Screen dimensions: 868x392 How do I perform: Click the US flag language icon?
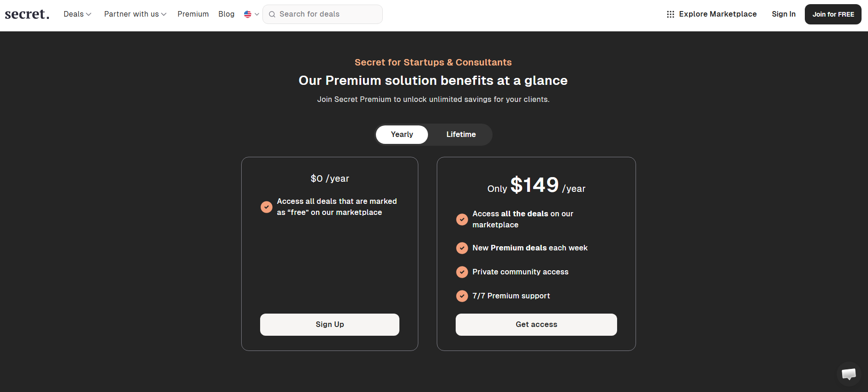(x=248, y=14)
